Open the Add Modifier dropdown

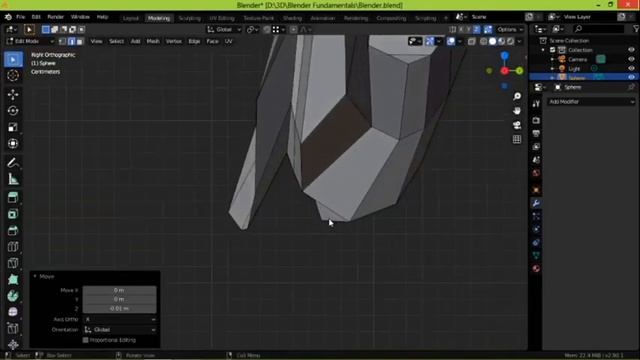coord(591,102)
